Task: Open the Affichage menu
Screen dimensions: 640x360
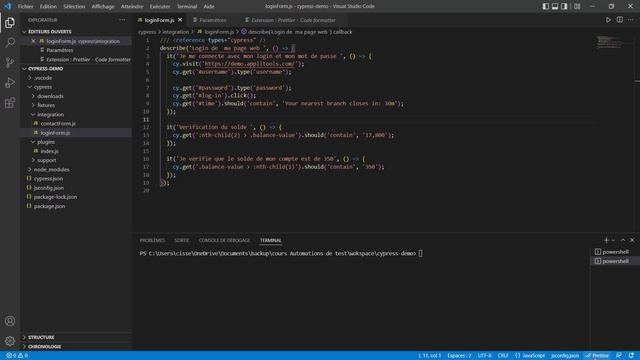Action: pos(103,7)
